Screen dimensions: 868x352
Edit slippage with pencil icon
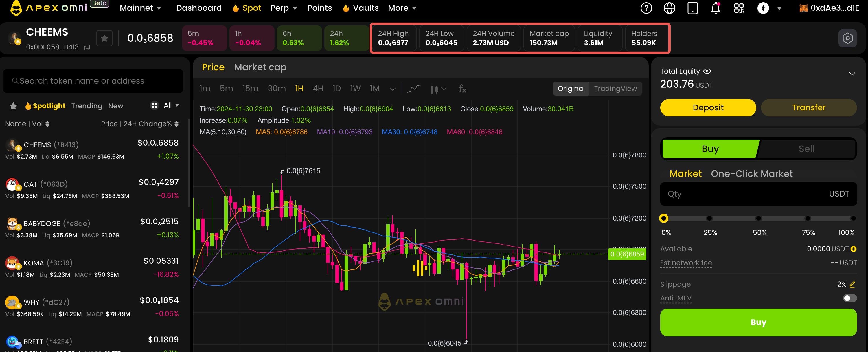pyautogui.click(x=852, y=284)
